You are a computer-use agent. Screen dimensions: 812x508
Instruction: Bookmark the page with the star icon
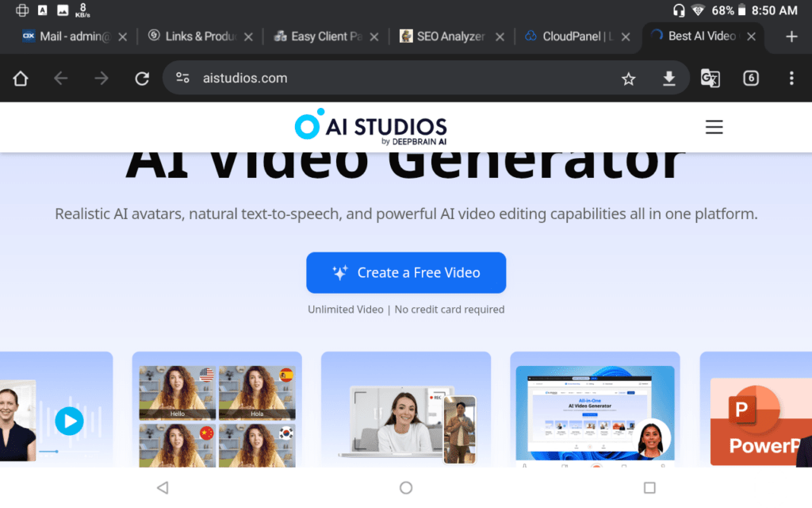click(x=628, y=79)
